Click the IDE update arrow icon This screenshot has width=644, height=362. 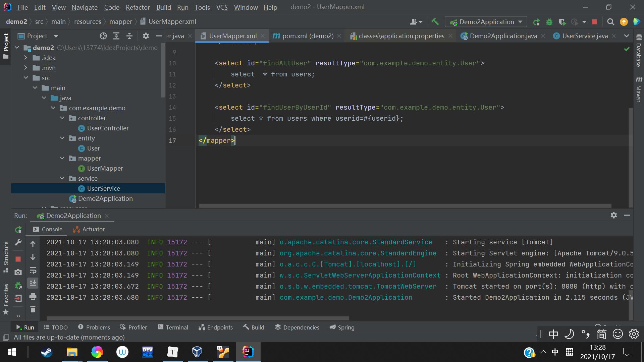624,22
